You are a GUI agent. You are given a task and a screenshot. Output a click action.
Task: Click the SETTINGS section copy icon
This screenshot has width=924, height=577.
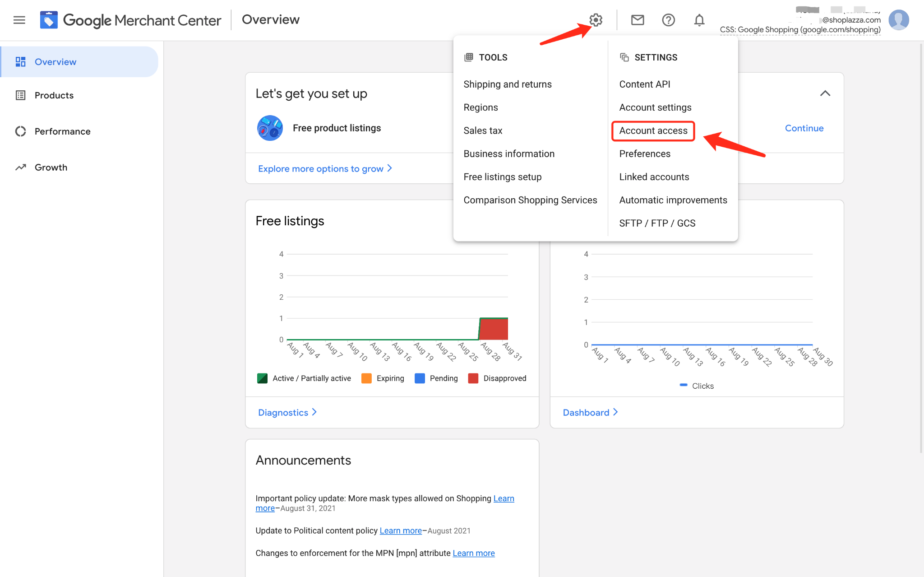[x=624, y=57]
